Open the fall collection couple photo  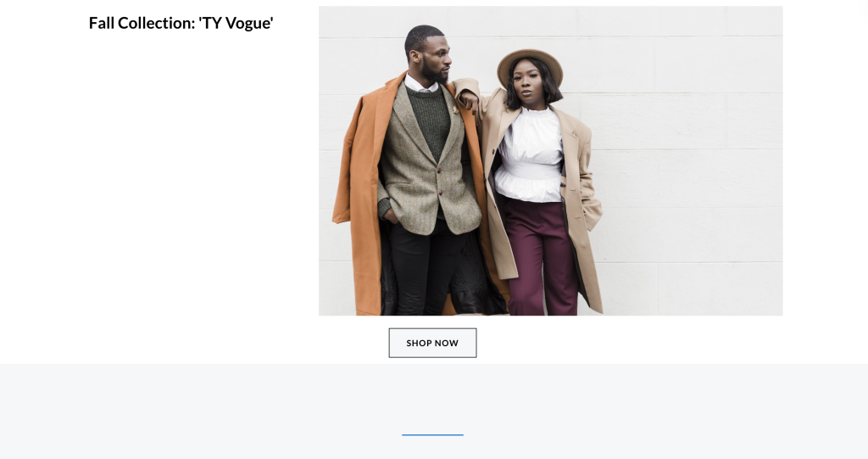pyautogui.click(x=550, y=160)
